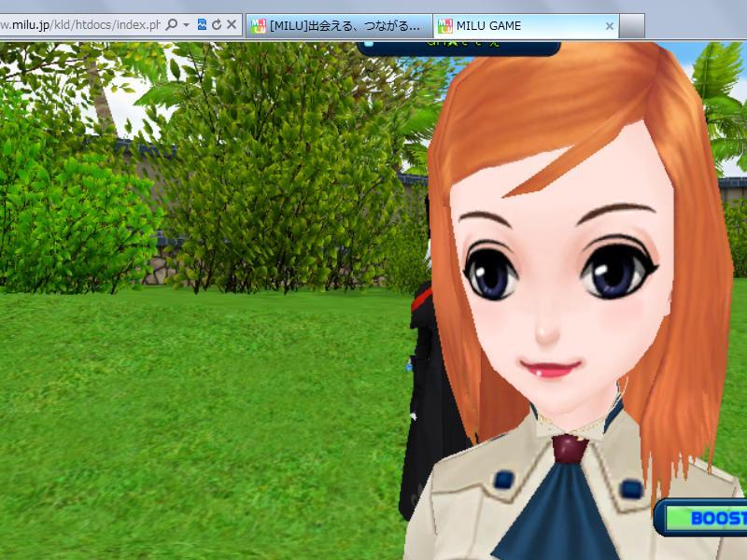Select the MILU GAME tab
Image resolution: width=747 pixels, height=560 pixels.
tap(526, 26)
